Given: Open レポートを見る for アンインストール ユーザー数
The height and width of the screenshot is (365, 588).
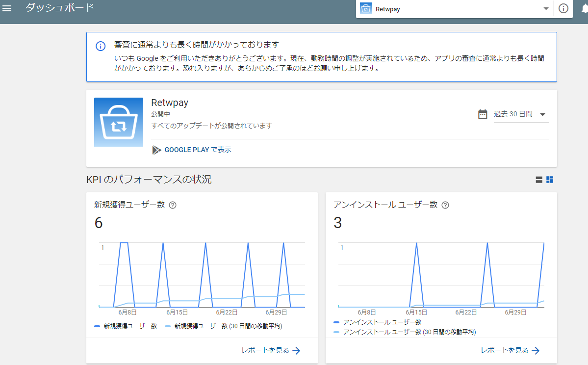Looking at the screenshot, I should coord(510,350).
